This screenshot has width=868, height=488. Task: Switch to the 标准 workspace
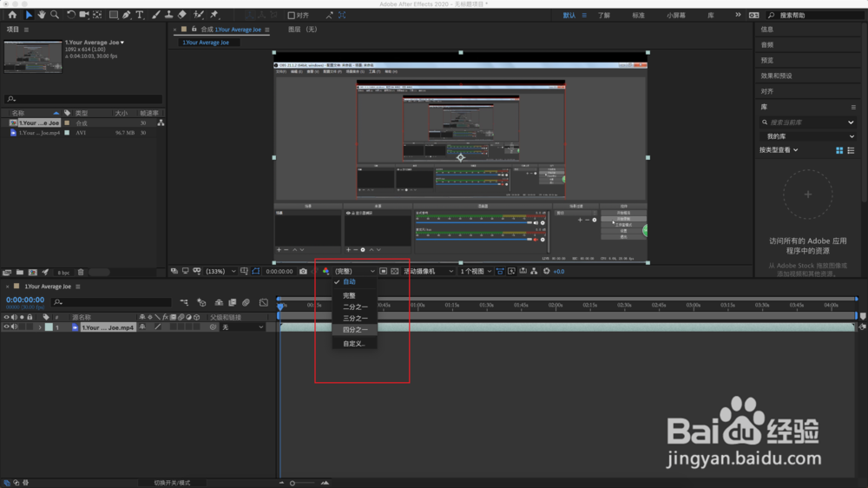[x=638, y=16]
